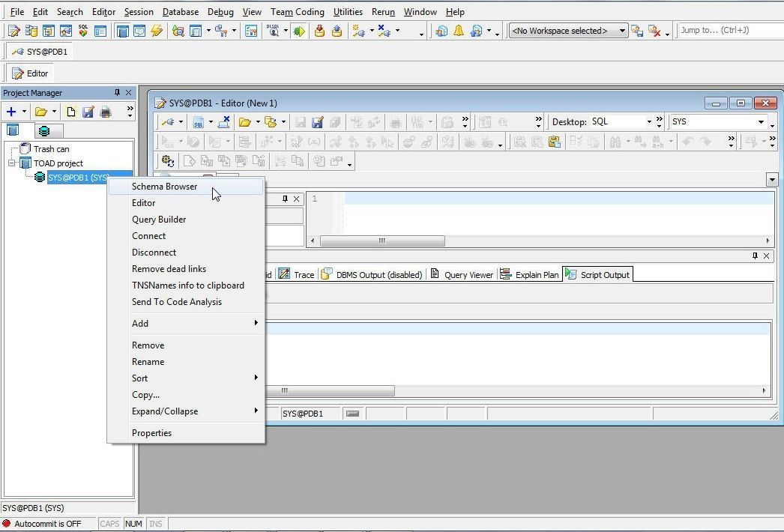The height and width of the screenshot is (532, 784).
Task: Select the SYS@PDB1 (SYS) tree item
Action: [78, 178]
